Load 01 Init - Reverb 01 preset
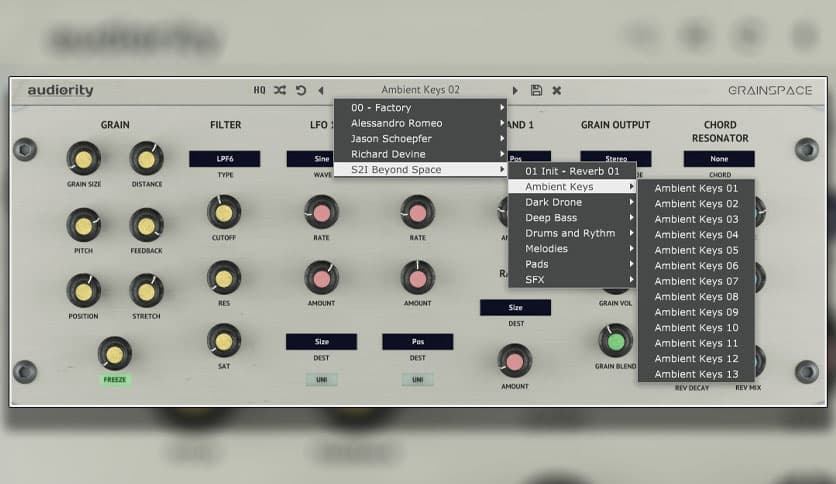The height and width of the screenshot is (484, 836). [x=572, y=171]
